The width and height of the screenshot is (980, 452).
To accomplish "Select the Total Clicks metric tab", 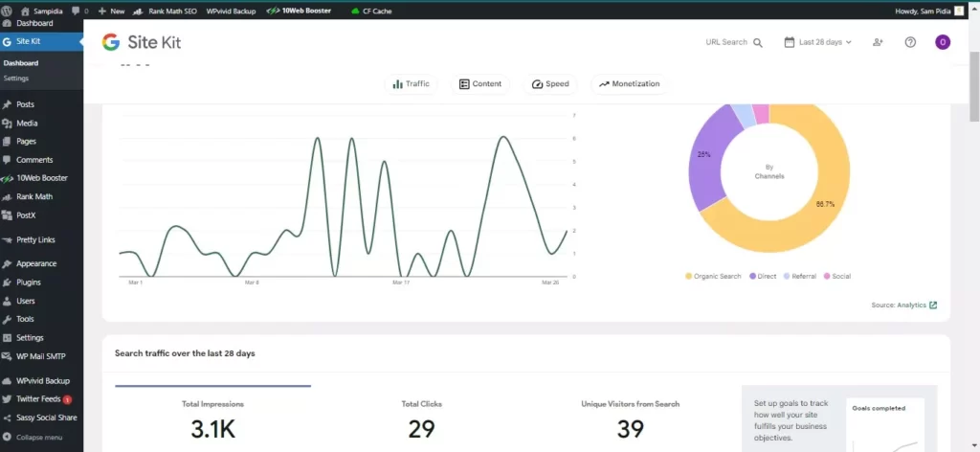I will coord(421,418).
